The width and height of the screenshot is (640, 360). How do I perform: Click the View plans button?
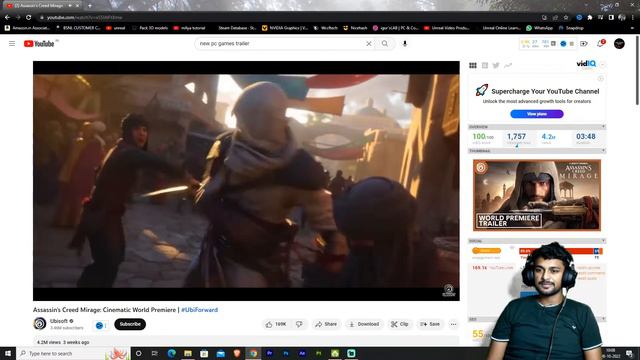click(537, 114)
